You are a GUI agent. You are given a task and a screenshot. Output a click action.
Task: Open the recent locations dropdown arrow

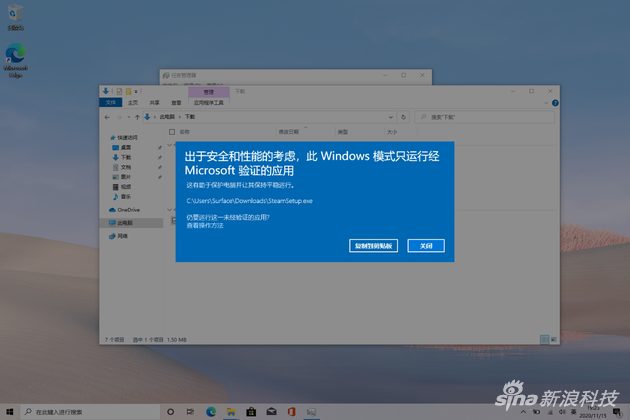pyautogui.click(x=129, y=117)
